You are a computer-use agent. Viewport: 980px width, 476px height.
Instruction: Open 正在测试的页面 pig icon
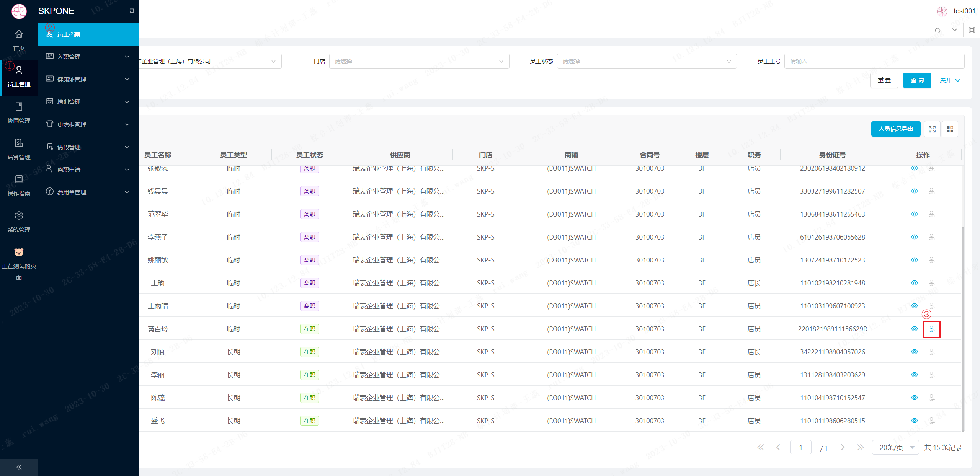[19, 252]
